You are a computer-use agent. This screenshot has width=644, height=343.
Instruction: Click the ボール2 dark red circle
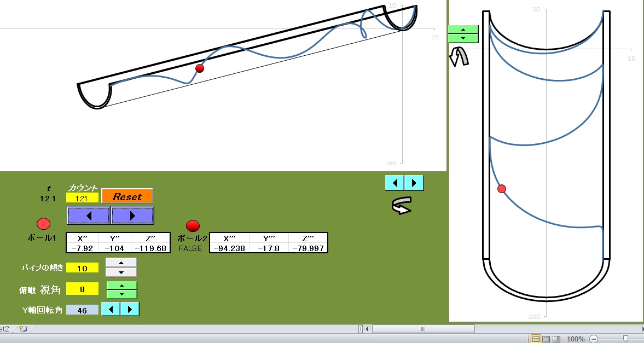193,225
